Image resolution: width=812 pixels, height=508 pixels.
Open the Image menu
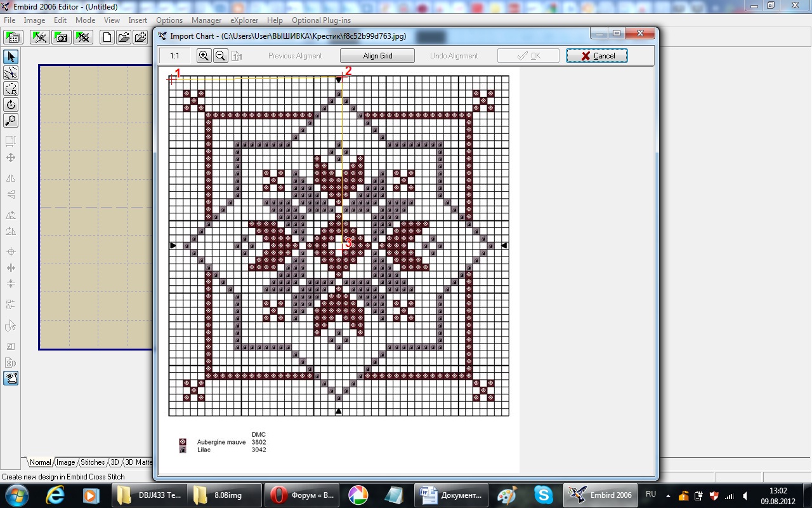tap(34, 20)
